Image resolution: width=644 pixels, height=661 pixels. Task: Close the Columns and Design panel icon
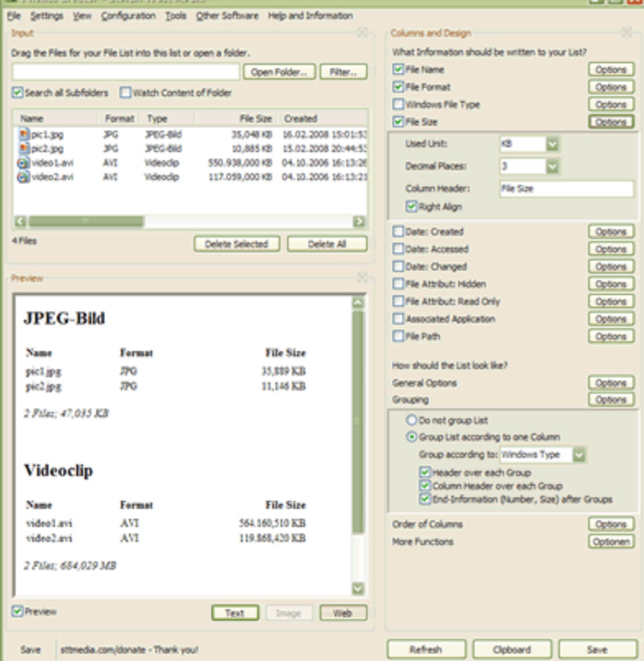[627, 32]
